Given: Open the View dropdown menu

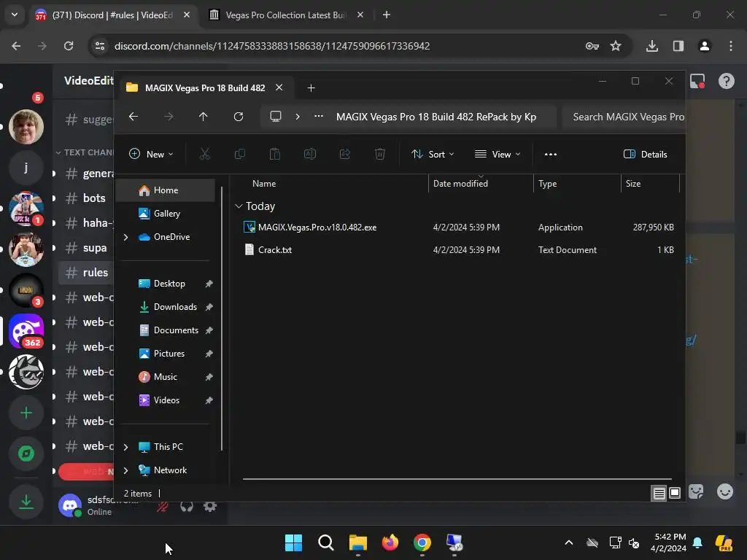Looking at the screenshot, I should [x=498, y=154].
